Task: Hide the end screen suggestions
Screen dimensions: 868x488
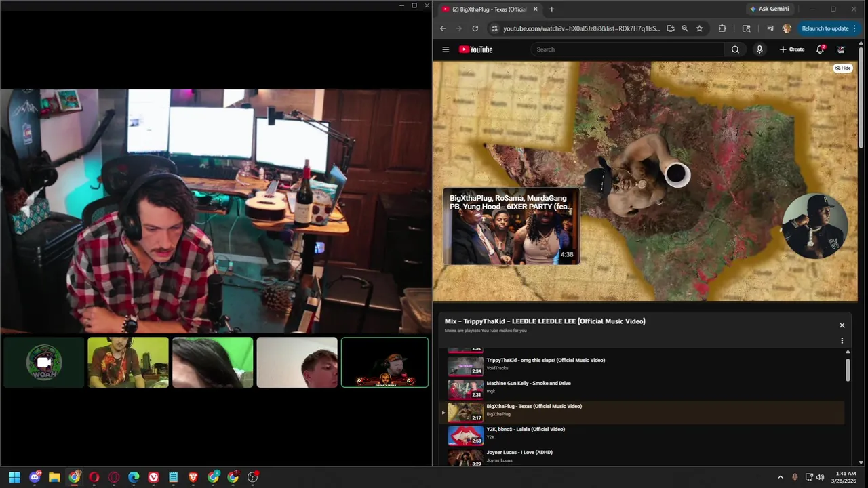Action: (843, 68)
